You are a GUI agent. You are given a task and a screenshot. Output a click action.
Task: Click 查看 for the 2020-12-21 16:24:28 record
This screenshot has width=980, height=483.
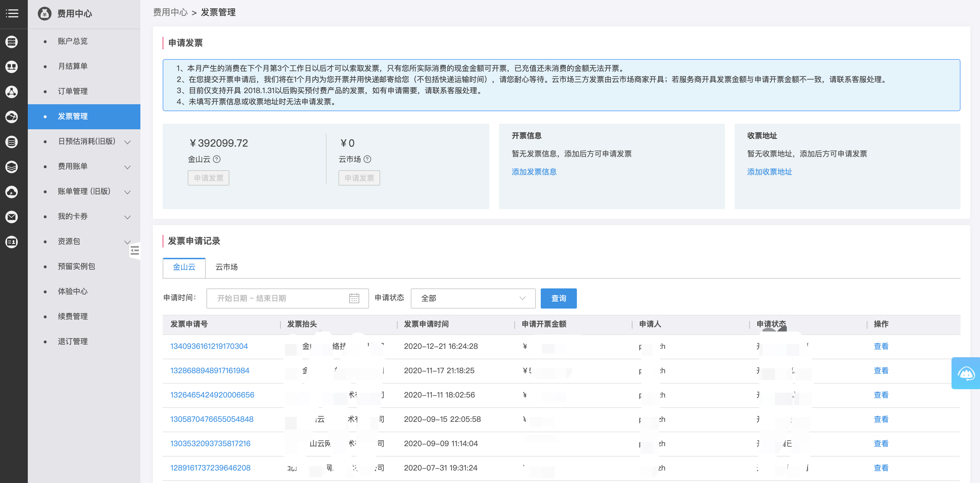coord(881,346)
